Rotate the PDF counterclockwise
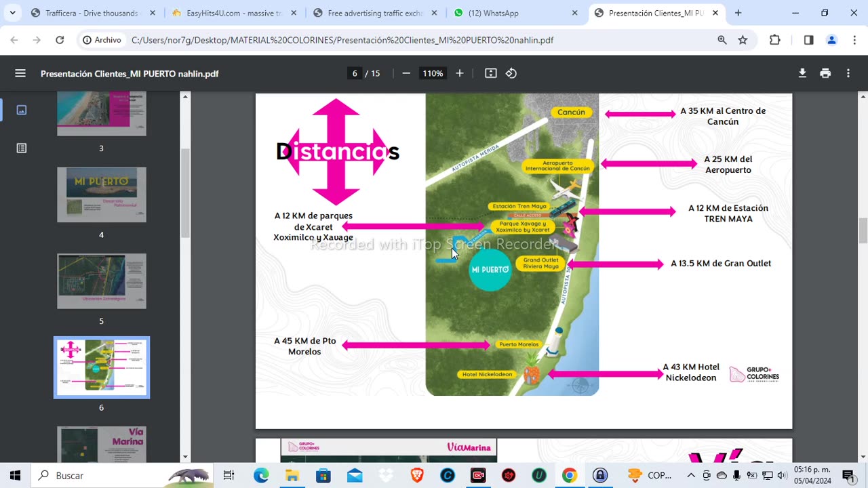The image size is (868, 488). 511,73
